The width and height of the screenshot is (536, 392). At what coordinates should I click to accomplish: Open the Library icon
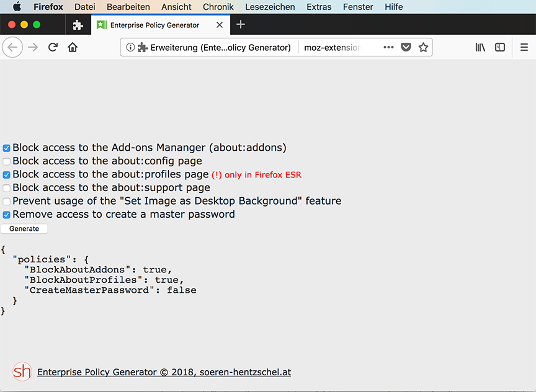(x=480, y=47)
